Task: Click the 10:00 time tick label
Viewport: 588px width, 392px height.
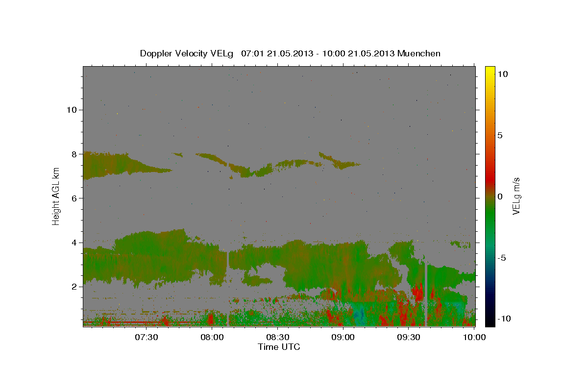Action: (x=474, y=337)
